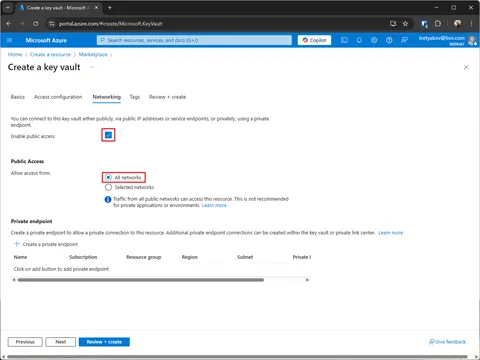Click the install app icon in address bar
Image resolution: width=480 pixels, height=360 pixels.
coord(393,24)
